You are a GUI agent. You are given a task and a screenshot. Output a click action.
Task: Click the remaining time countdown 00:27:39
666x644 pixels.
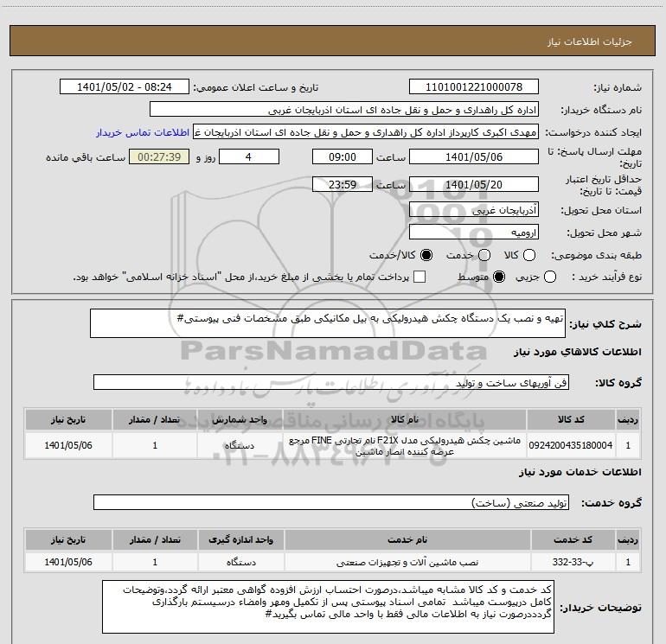click(159, 156)
